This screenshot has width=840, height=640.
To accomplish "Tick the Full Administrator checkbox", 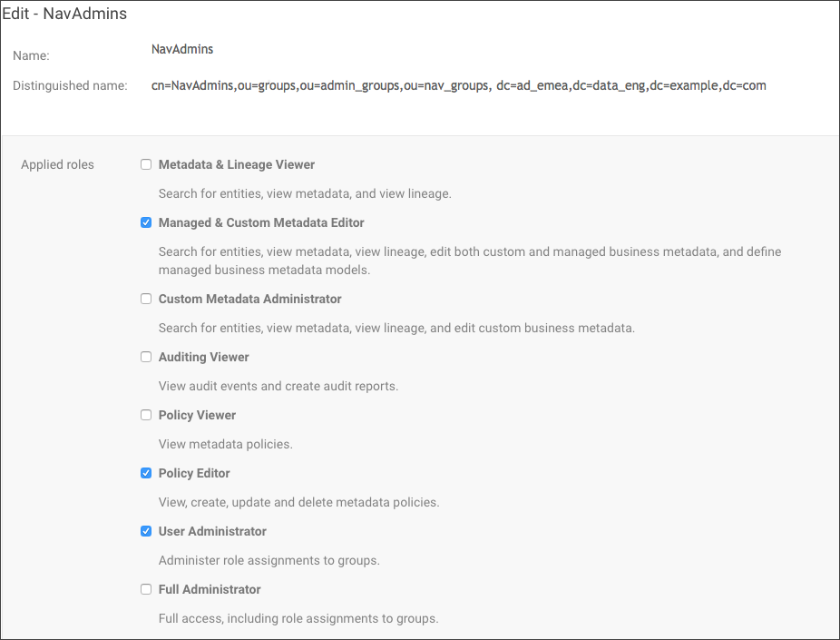I will coord(146,589).
